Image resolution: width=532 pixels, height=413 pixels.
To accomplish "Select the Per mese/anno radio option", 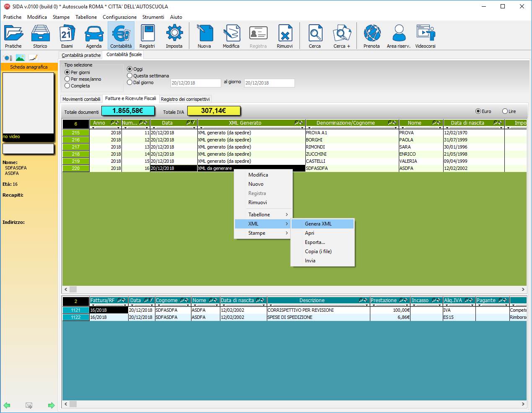I will click(67, 79).
